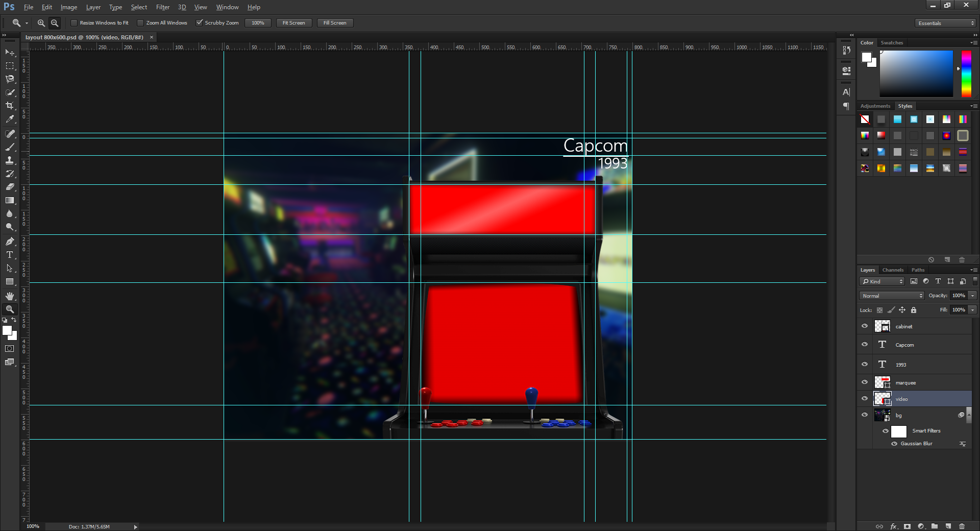Hide the video layer
The height and width of the screenshot is (531, 980).
865,398
